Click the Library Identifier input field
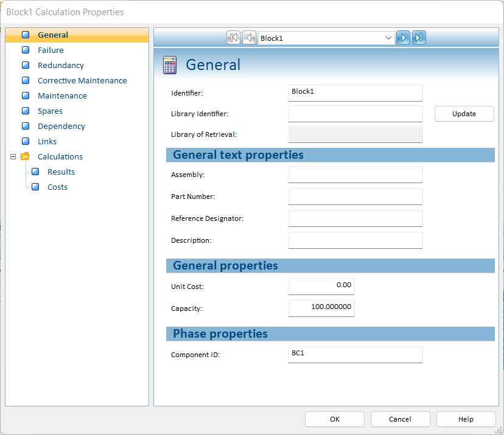Screen dimensions: 504x435 [355, 114]
